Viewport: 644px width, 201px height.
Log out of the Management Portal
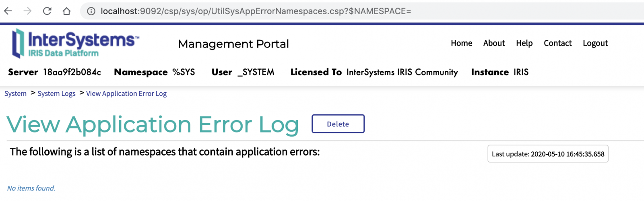coord(595,43)
